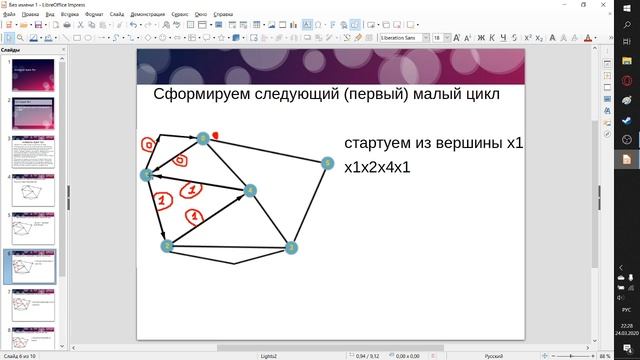Expand the Fill Color dropdown arrow
This screenshot has height=360, width=640.
tap(56, 38)
